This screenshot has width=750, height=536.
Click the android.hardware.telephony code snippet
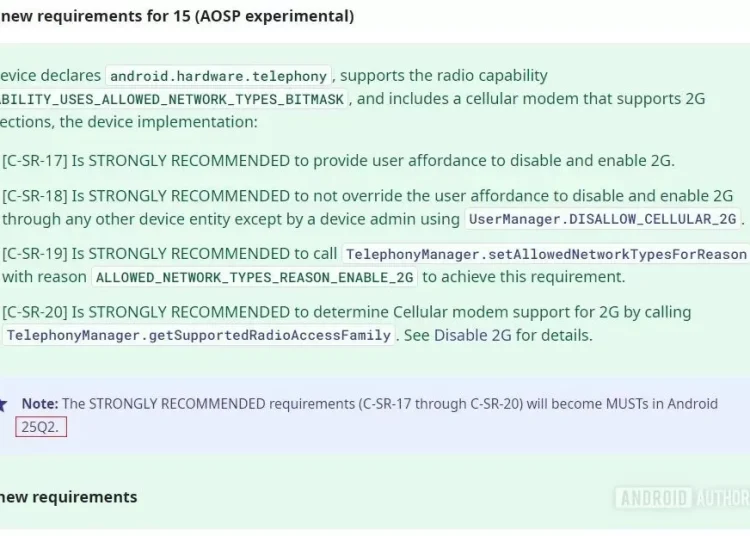(x=218, y=76)
